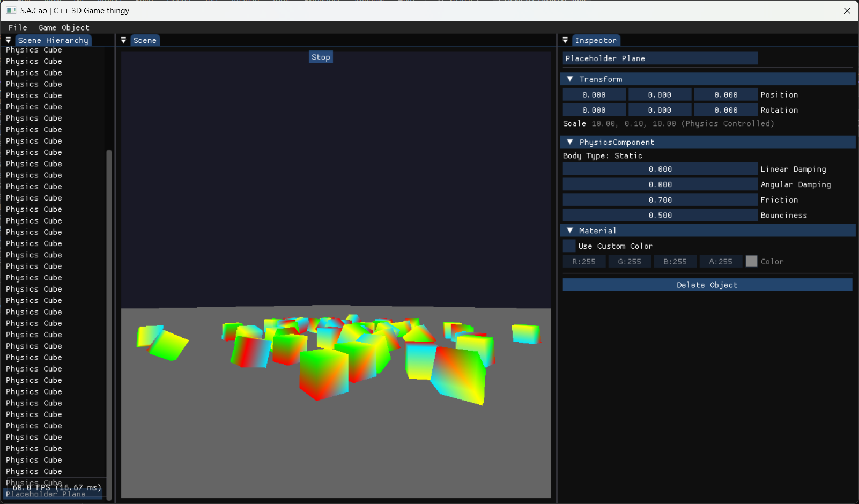This screenshot has height=504, width=859.
Task: Close the application window
Action: (847, 11)
